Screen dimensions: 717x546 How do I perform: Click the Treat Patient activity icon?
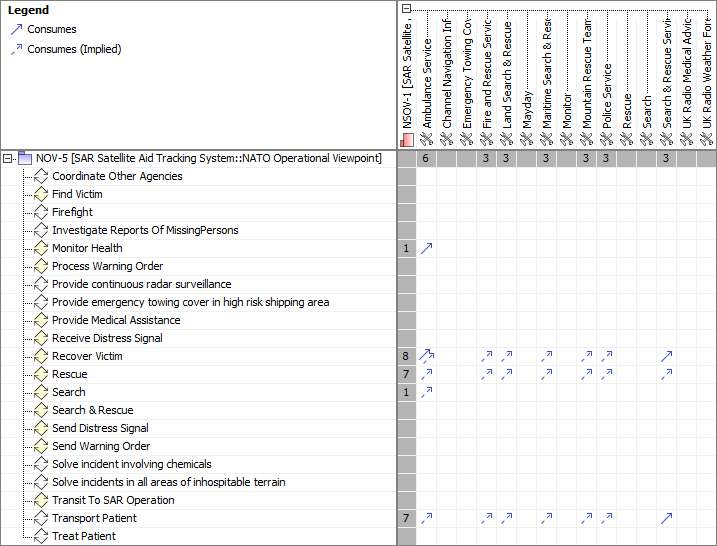click(x=41, y=536)
